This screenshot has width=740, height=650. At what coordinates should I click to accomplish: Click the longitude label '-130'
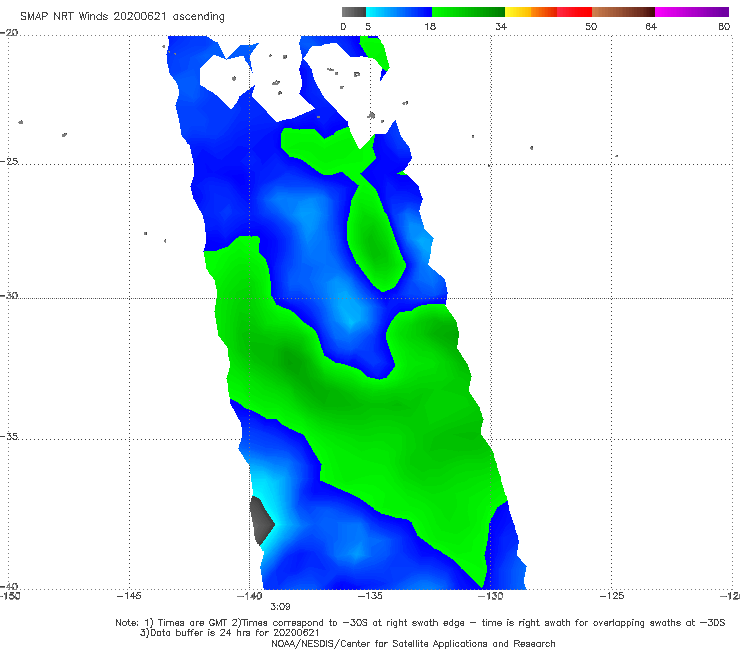point(490,596)
